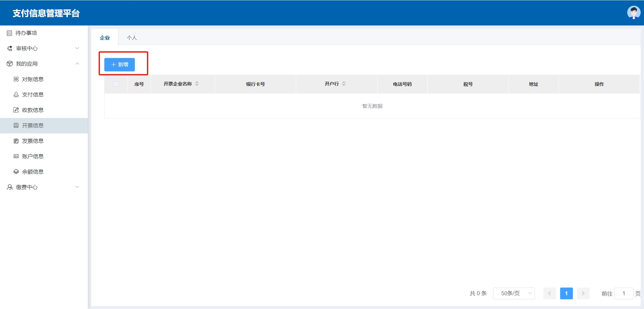The image size is (644, 309).
Task: Click the 对账信息 grid icon
Action: 16,79
